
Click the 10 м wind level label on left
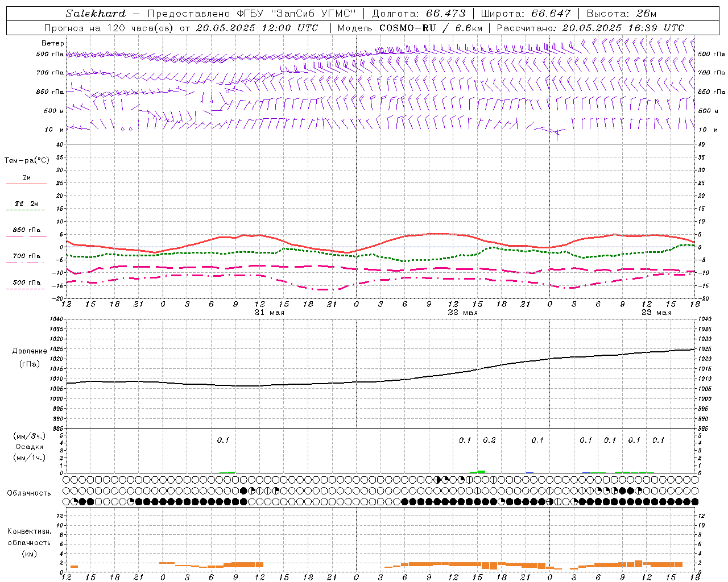click(55, 130)
